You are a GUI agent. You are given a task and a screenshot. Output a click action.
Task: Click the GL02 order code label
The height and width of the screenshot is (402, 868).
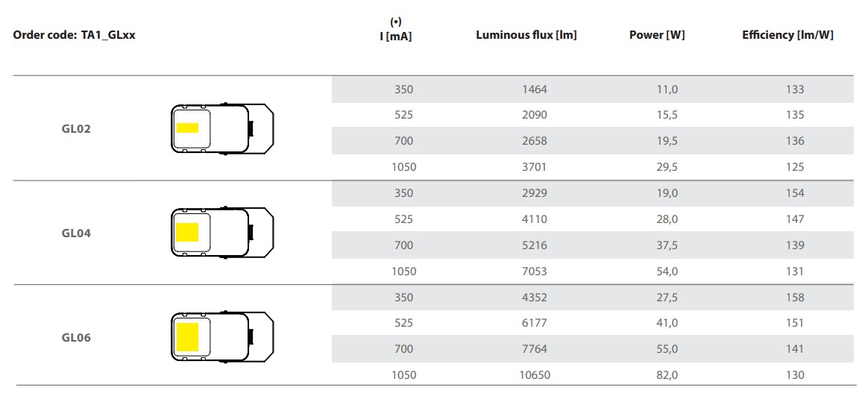pyautogui.click(x=76, y=128)
